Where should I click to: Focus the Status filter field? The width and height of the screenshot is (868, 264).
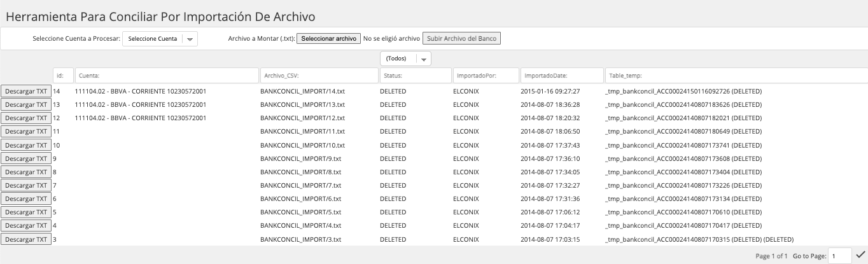click(x=416, y=76)
